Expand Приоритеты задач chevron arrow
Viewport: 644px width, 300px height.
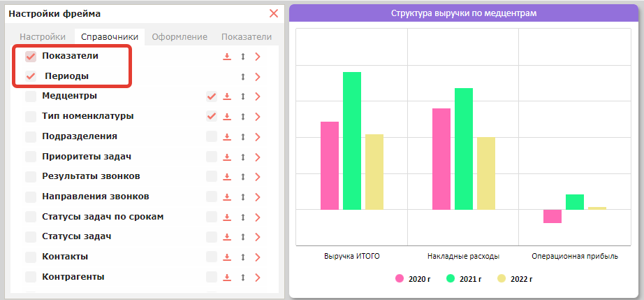coord(258,157)
